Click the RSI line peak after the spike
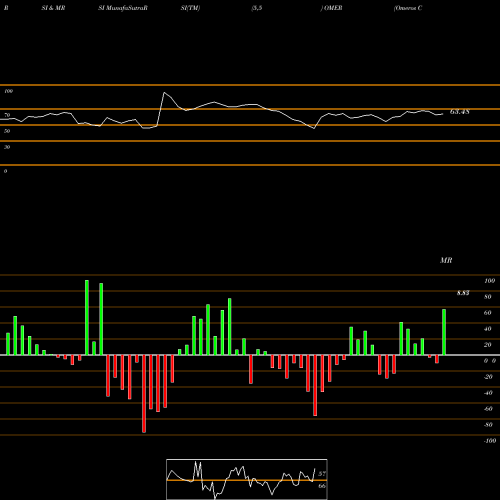Screen dimensions: 500x500 (x=164, y=93)
